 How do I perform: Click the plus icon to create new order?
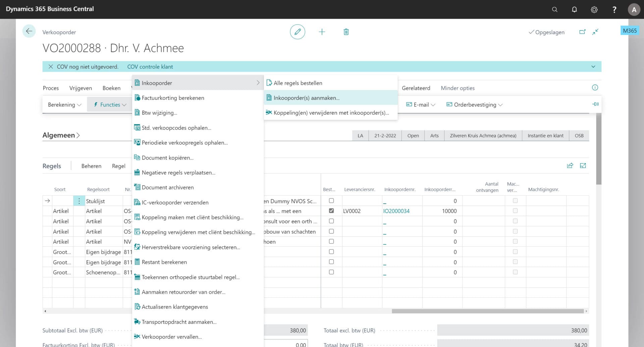point(322,32)
